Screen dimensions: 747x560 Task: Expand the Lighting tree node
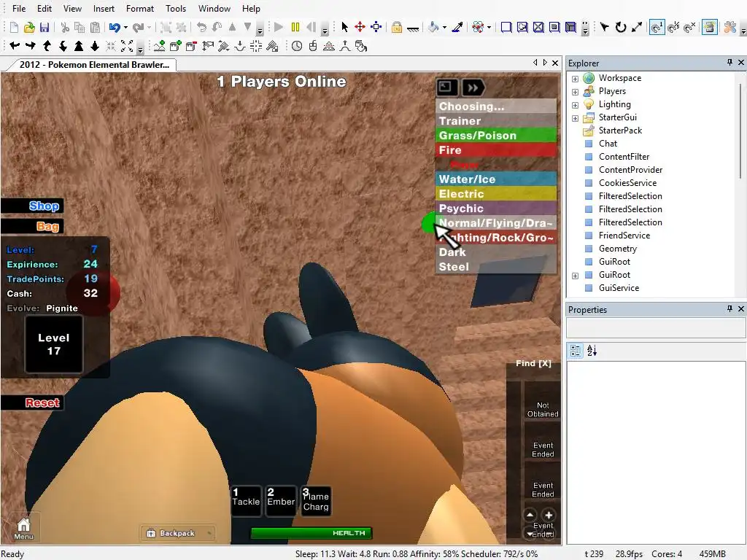tap(575, 105)
